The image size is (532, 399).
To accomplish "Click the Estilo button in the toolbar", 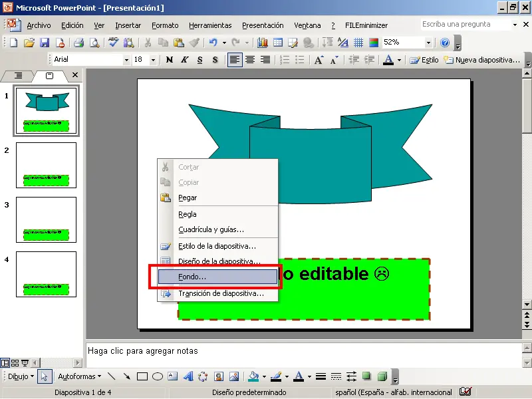I will (424, 60).
